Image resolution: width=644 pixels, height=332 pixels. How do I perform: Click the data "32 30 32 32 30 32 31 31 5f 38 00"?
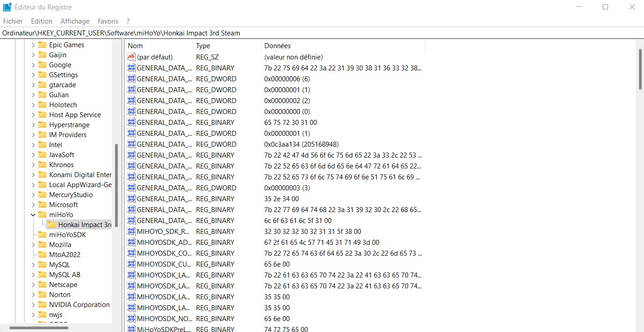(312, 232)
